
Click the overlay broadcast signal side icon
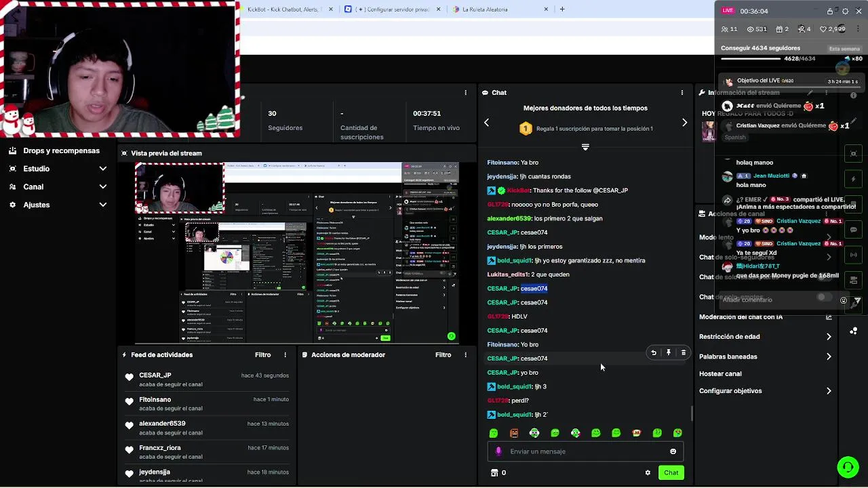[x=854, y=255]
